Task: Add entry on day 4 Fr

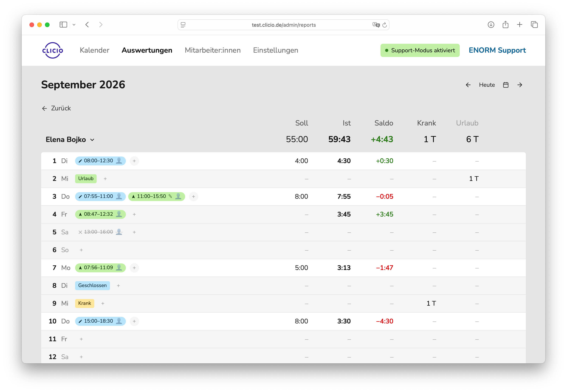Action: (x=134, y=214)
